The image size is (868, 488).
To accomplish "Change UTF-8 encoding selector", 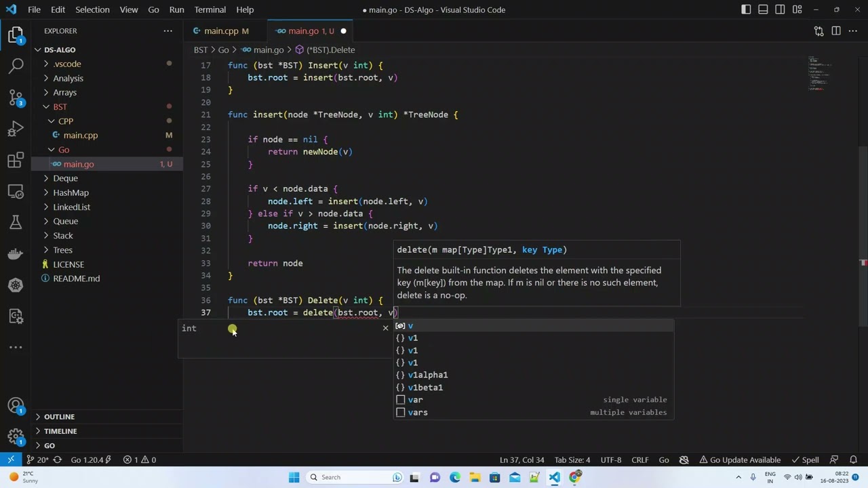I will pos(610,460).
